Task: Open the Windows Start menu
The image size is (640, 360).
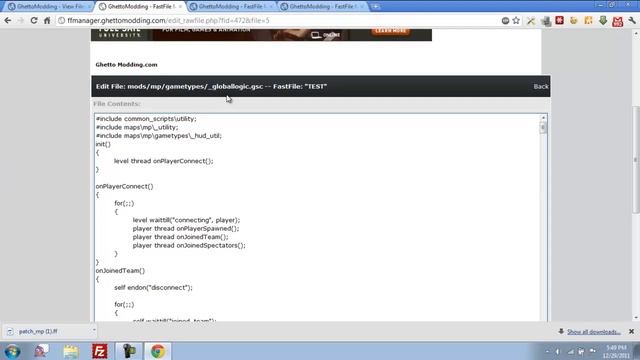Action: pyautogui.click(x=13, y=351)
